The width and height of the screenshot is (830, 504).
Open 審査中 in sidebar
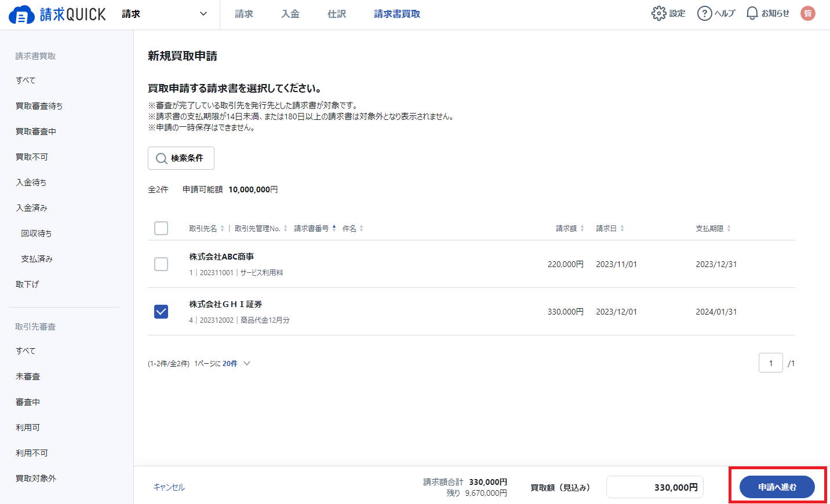[28, 402]
